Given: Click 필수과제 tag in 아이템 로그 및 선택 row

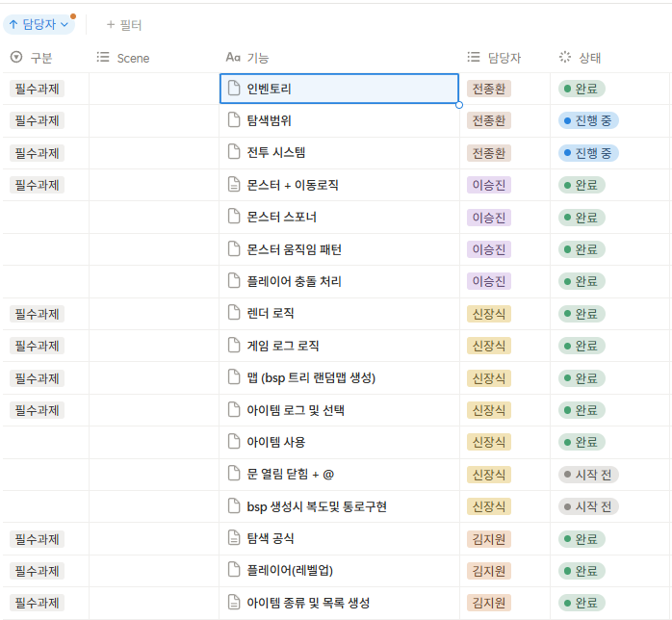Looking at the screenshot, I should [x=38, y=410].
